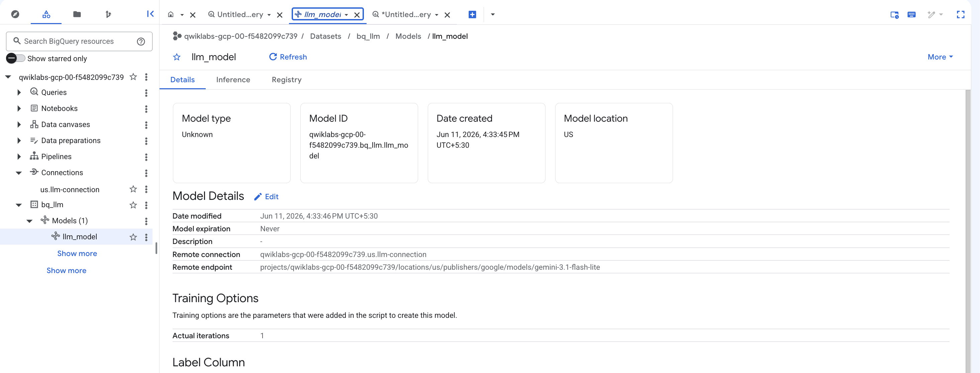Collapse the left explorer pane
Viewport: 980px width, 373px height.
[x=150, y=14]
